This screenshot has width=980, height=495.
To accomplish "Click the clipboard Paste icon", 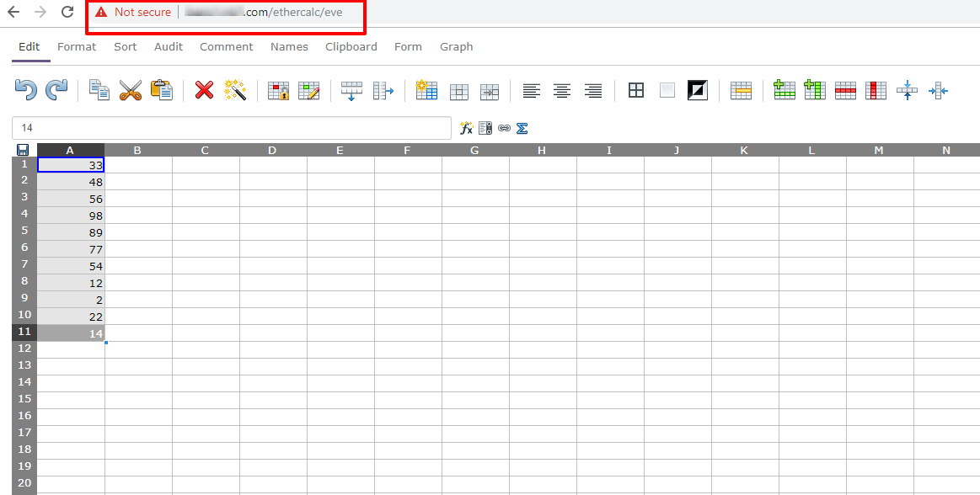I will [161, 90].
